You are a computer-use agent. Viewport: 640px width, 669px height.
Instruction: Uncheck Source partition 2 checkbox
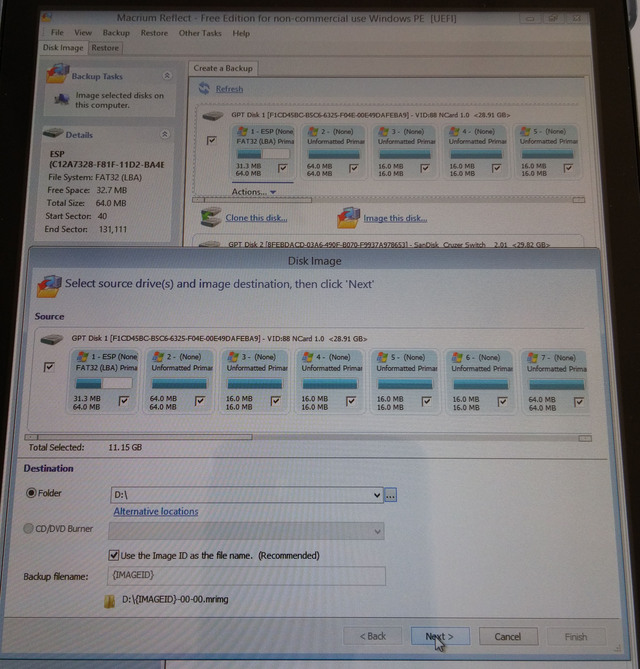(200, 400)
